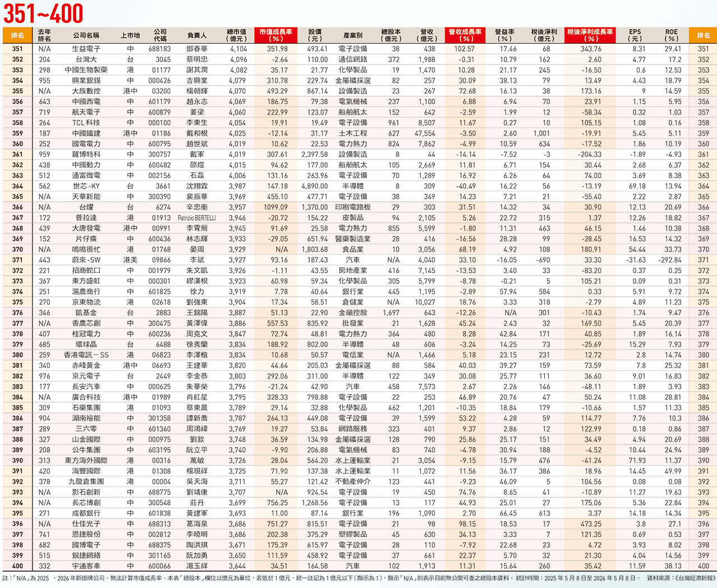This screenshot has height=588, width=717.
Task: Click share price 4,890.00
Action: [314, 186]
